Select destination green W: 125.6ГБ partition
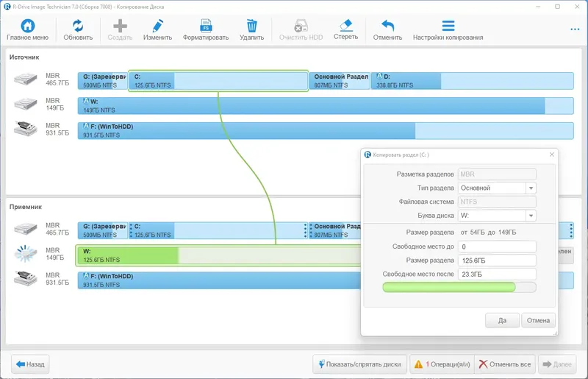 [x=218, y=255]
